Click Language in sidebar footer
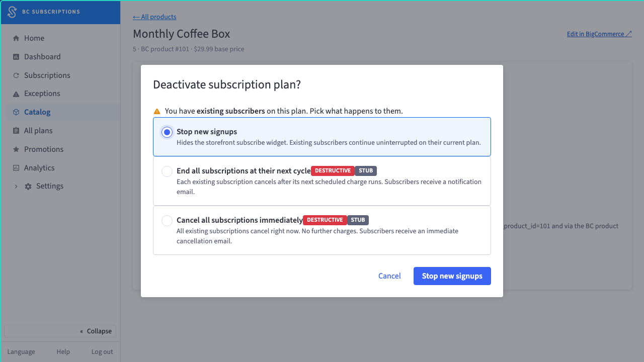Screen dimensions: 644x362 (x=21, y=352)
